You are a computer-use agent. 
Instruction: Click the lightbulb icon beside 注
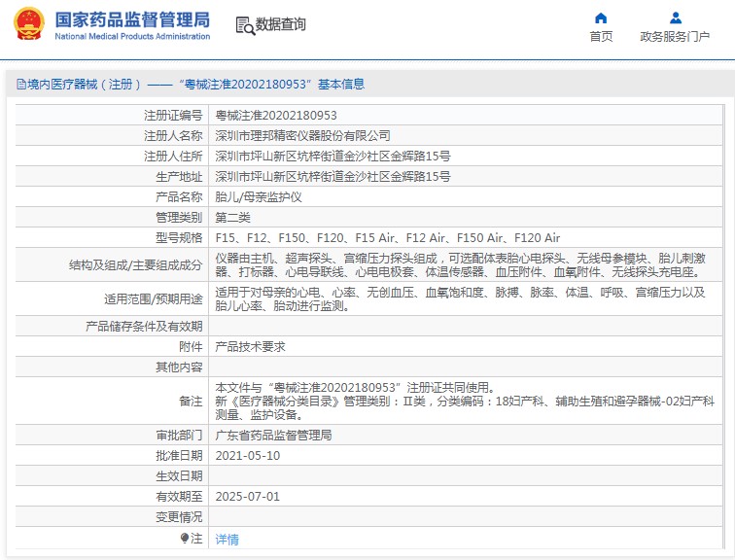(x=185, y=539)
